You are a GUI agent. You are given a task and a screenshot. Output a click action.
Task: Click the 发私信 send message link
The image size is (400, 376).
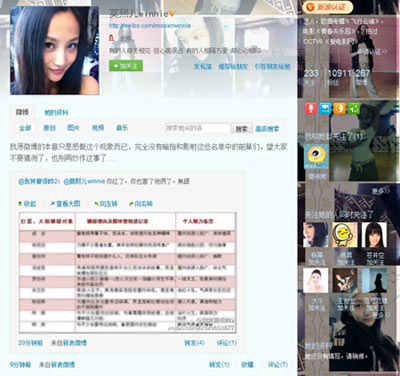(x=203, y=66)
